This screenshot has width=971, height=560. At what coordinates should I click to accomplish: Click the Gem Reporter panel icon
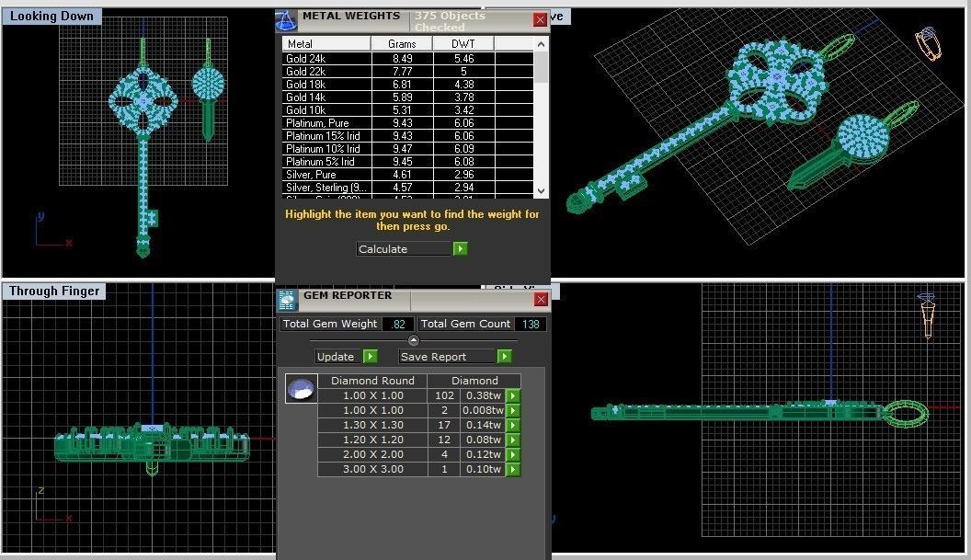pyautogui.click(x=287, y=301)
